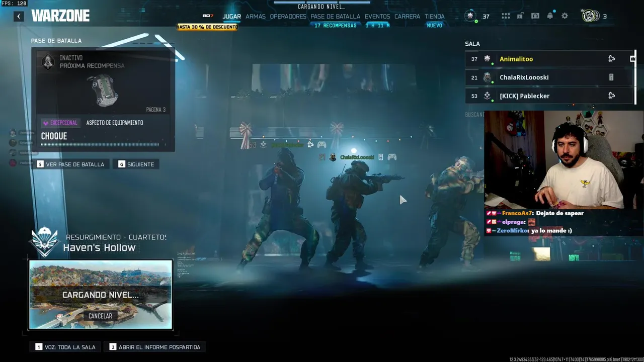Click the 1 H 11 M event timer
This screenshot has height=362, width=644.
click(x=377, y=26)
